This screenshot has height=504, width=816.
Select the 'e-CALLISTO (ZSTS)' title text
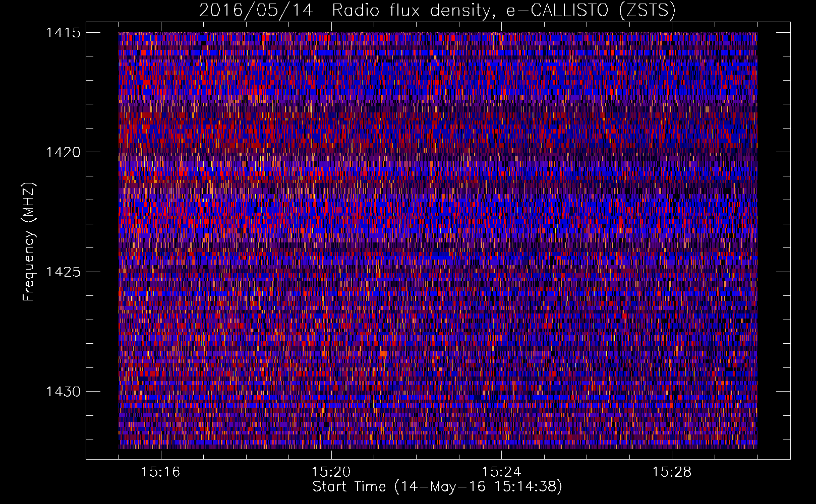tap(591, 11)
